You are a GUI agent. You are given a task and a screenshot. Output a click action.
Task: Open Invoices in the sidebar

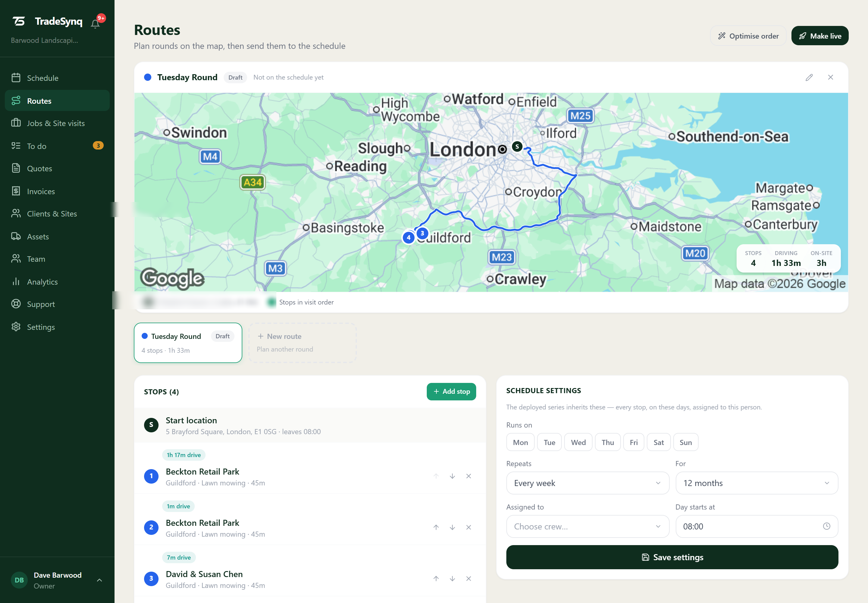[57, 191]
